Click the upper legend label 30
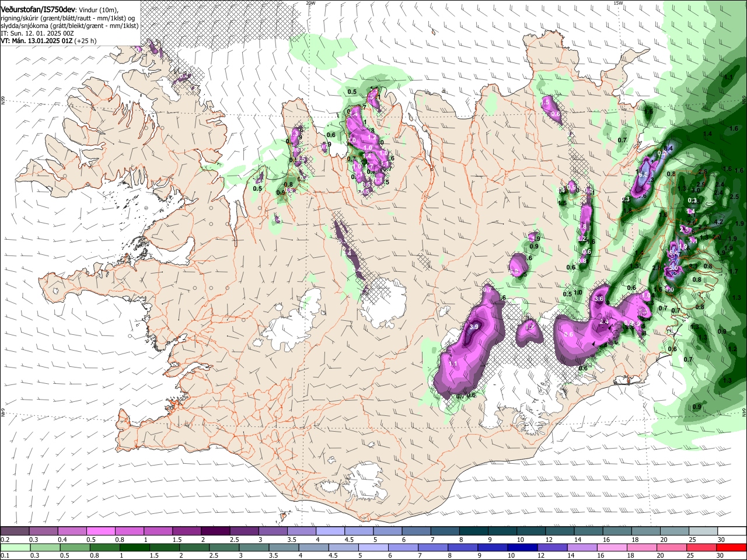747x560 pixels. point(721,540)
